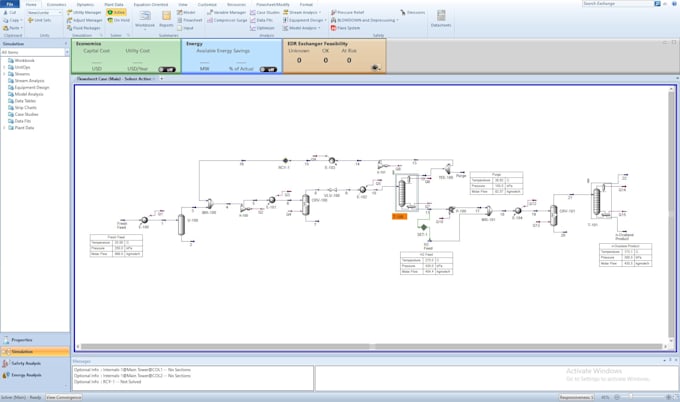Open Compressor Surge analysis

pyautogui.click(x=229, y=19)
